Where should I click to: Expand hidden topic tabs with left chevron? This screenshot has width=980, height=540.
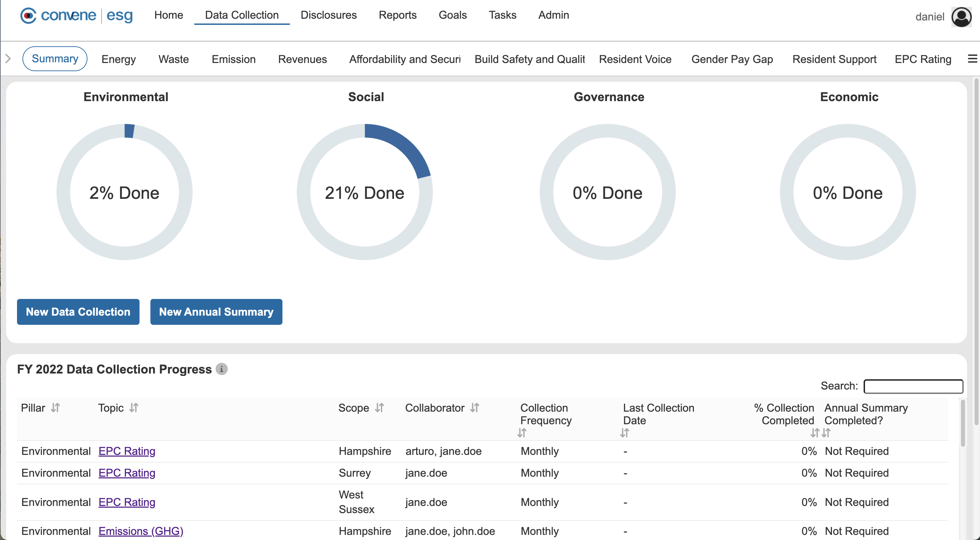pyautogui.click(x=7, y=59)
